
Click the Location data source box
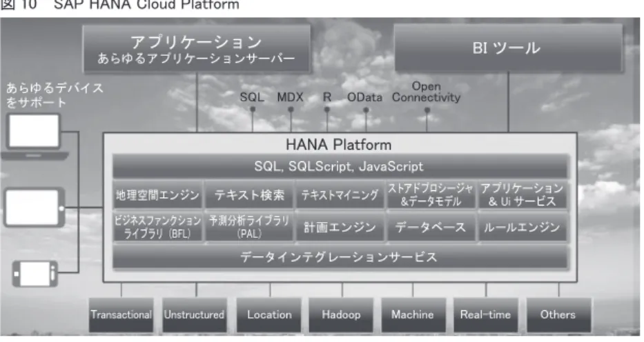pyautogui.click(x=269, y=314)
